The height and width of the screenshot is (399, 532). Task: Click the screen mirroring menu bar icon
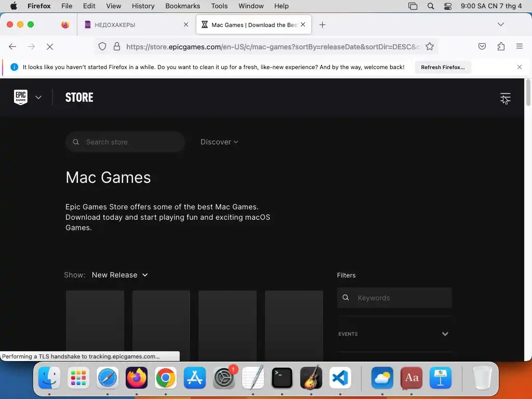click(x=413, y=6)
